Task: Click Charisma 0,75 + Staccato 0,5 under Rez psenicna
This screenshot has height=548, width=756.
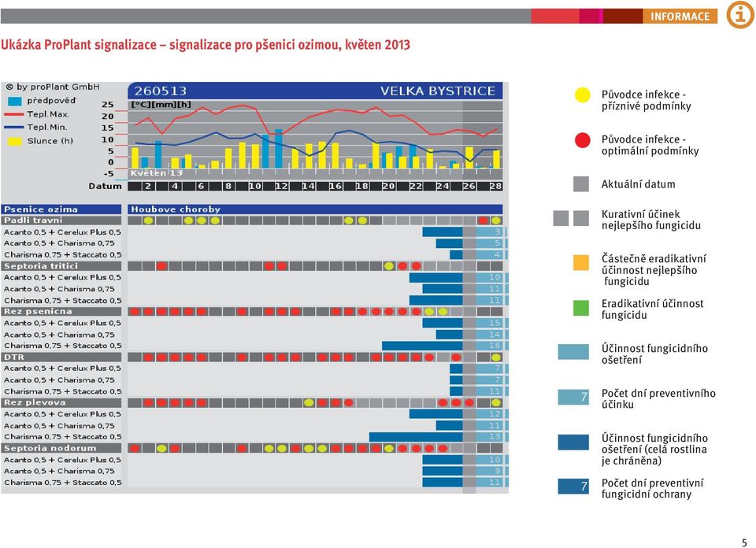Action: pos(63,346)
